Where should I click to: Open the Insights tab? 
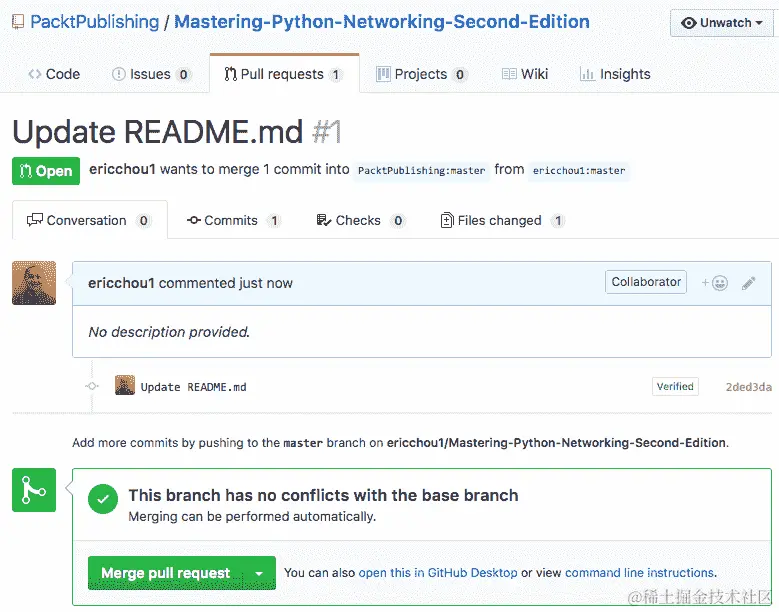pyautogui.click(x=615, y=74)
